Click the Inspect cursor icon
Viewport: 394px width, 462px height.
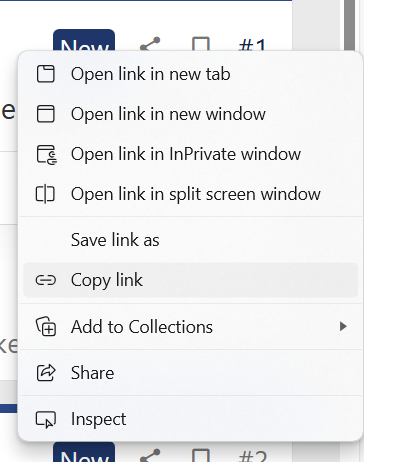pos(46,419)
